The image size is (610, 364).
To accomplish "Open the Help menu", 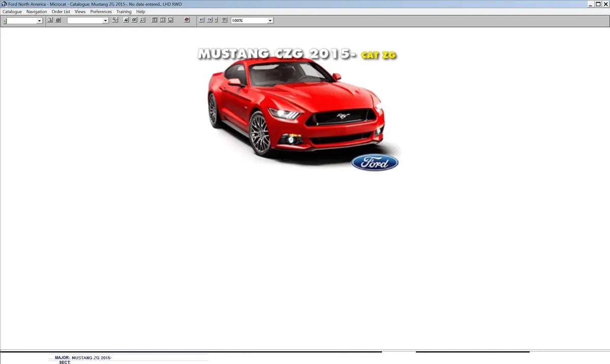I will (x=141, y=12).
